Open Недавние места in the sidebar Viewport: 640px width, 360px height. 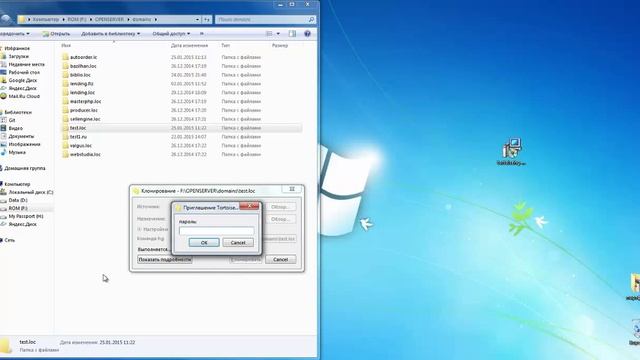[x=27, y=64]
